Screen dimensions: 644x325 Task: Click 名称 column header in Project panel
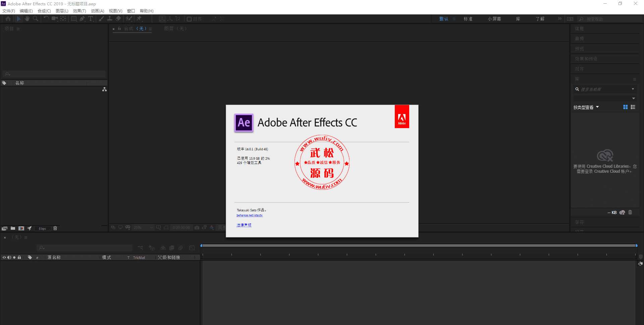tap(20, 83)
